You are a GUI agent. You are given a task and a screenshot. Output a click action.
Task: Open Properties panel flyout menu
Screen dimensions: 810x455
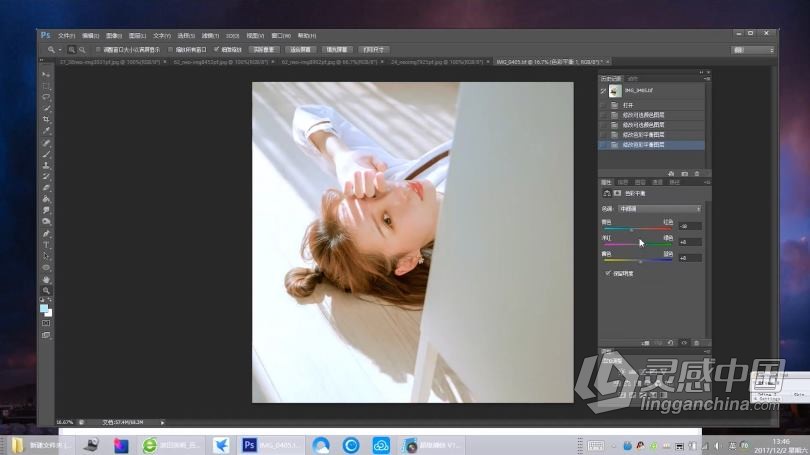(707, 182)
